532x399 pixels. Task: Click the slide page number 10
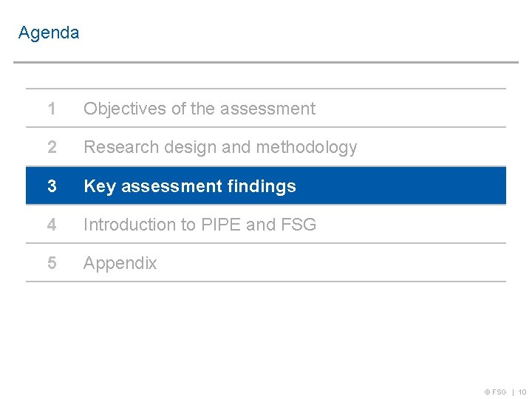pos(522,392)
